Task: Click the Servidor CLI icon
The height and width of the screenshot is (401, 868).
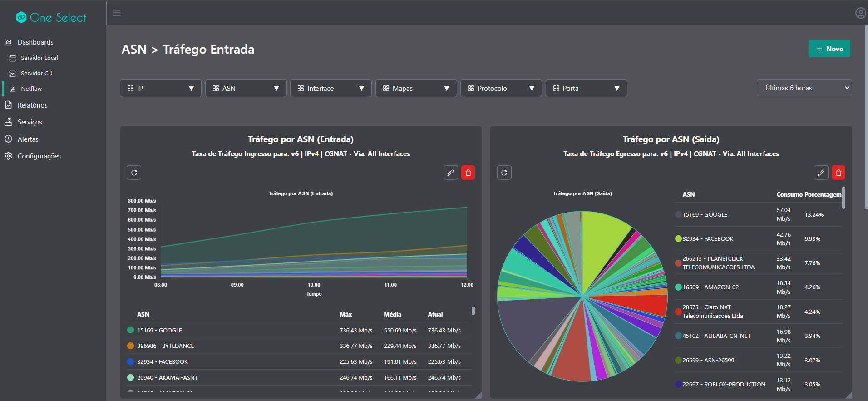Action: pyautogui.click(x=12, y=74)
